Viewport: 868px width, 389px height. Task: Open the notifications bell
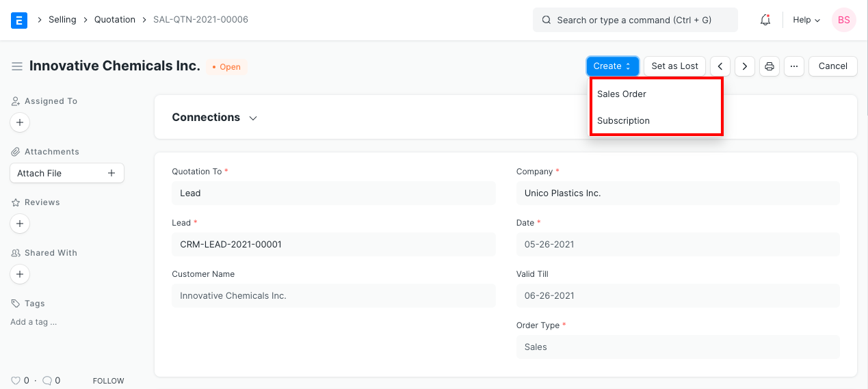pos(765,20)
